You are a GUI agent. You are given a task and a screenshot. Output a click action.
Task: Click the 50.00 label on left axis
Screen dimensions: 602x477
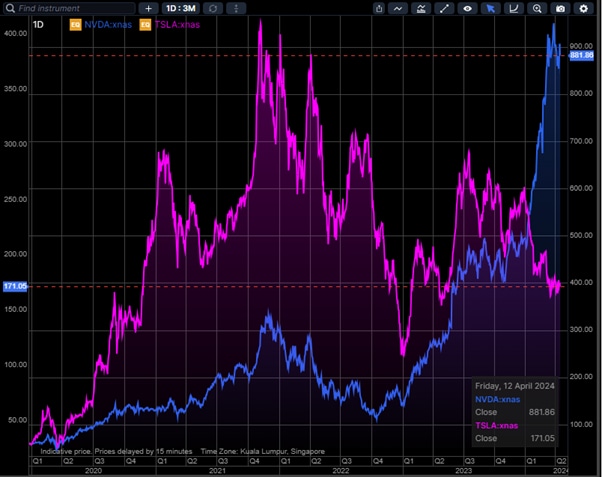coord(17,420)
